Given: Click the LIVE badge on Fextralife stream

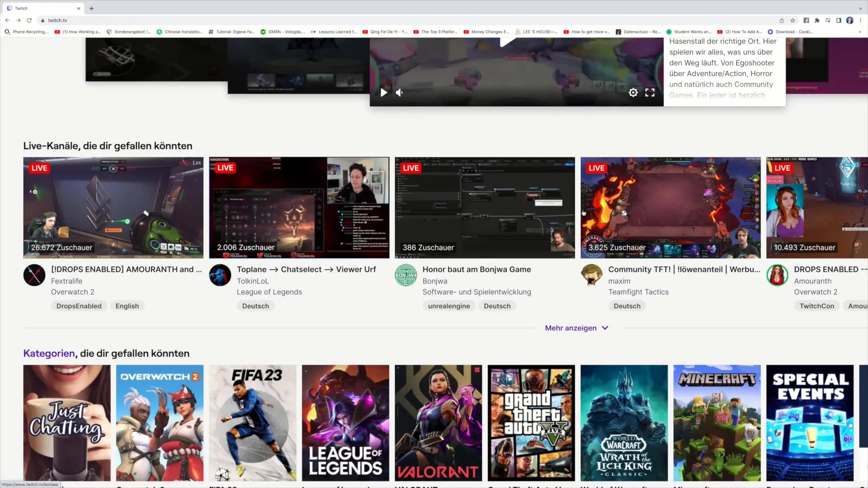Looking at the screenshot, I should [39, 168].
